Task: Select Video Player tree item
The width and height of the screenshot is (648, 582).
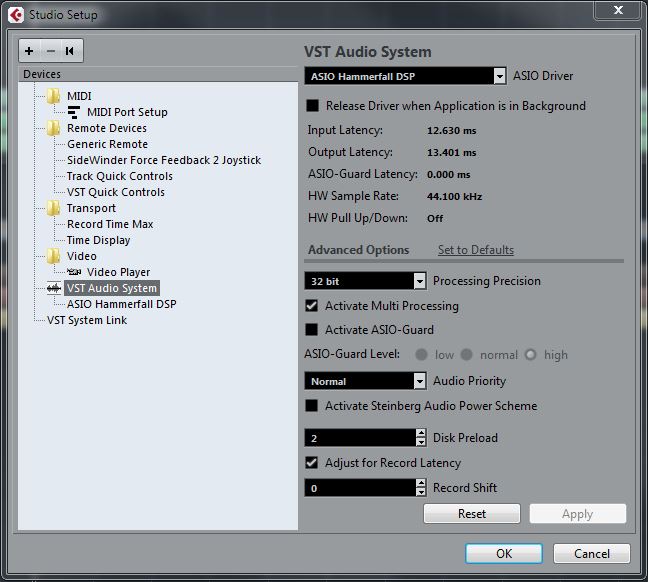Action: coord(118,272)
